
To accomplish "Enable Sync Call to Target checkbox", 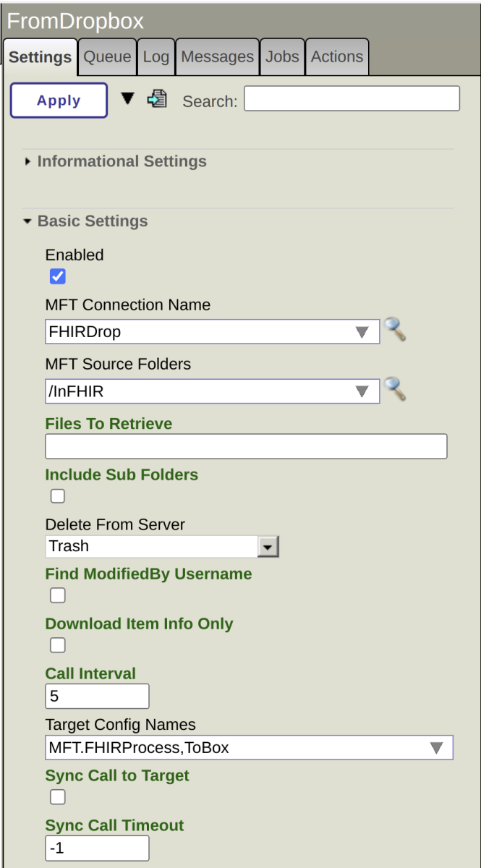I will point(57,797).
